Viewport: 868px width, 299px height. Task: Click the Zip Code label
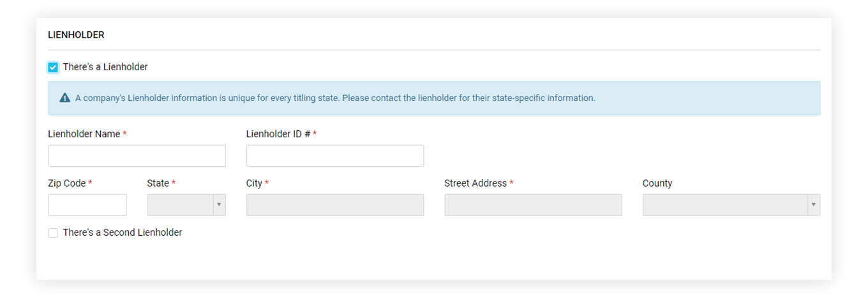[66, 183]
